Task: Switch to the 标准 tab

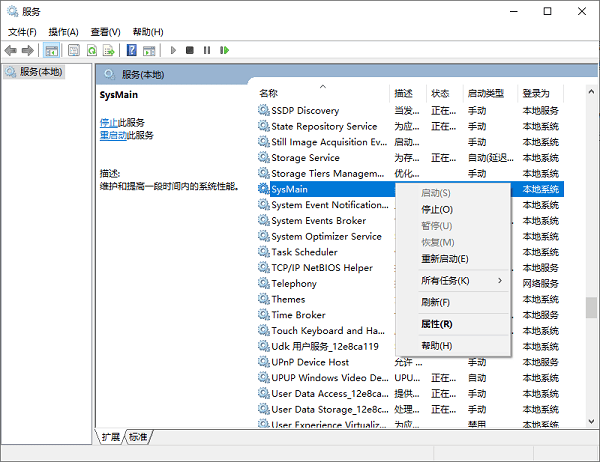Action: click(x=138, y=437)
